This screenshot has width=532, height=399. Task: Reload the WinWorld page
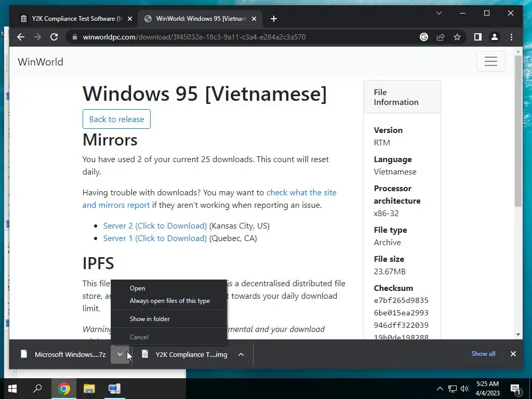[54, 37]
